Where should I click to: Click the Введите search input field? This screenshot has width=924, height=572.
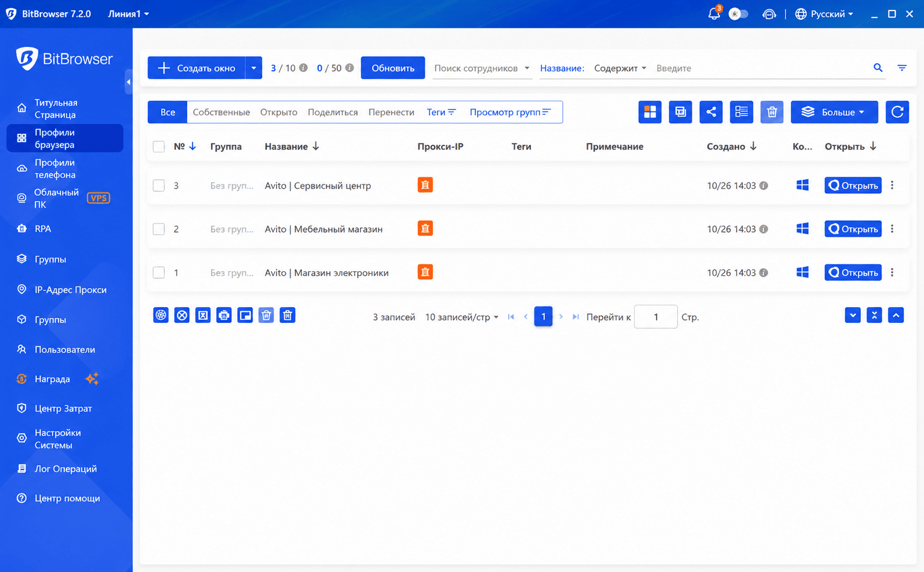[x=761, y=68]
